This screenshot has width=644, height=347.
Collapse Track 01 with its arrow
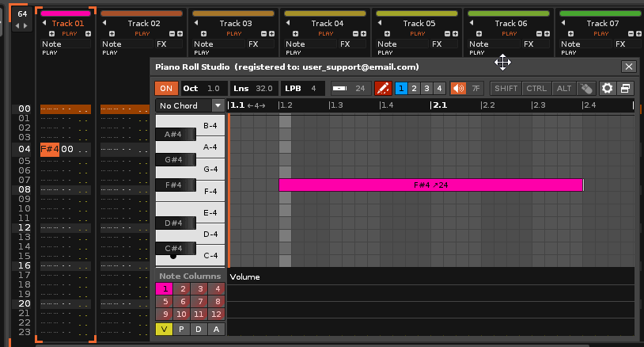[x=44, y=23]
